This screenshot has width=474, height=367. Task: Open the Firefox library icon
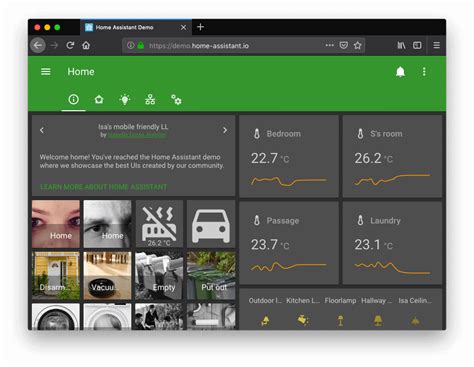[x=401, y=45]
